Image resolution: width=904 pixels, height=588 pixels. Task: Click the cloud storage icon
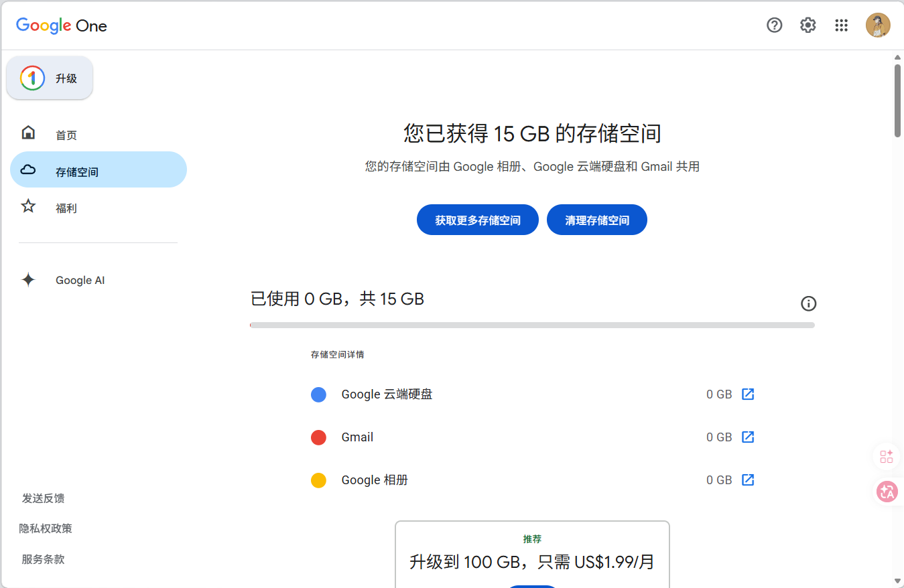tap(28, 169)
